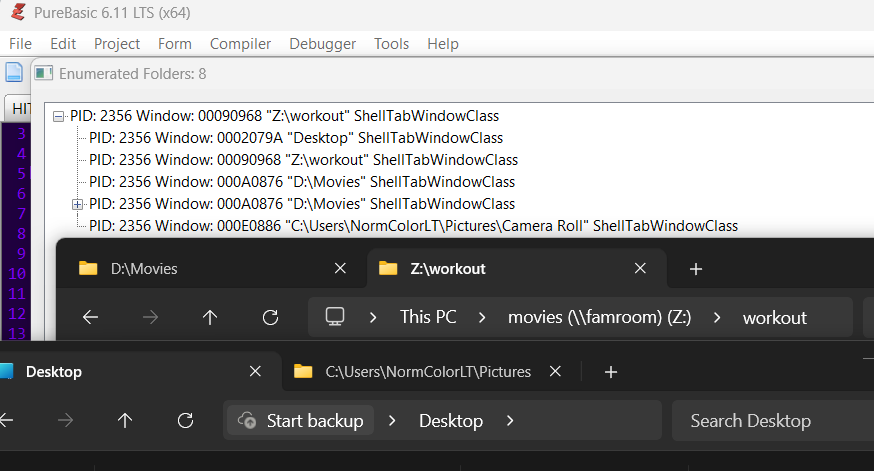Image resolution: width=874 pixels, height=471 pixels.
Task: Click the Pictures tab folder icon
Action: [303, 371]
